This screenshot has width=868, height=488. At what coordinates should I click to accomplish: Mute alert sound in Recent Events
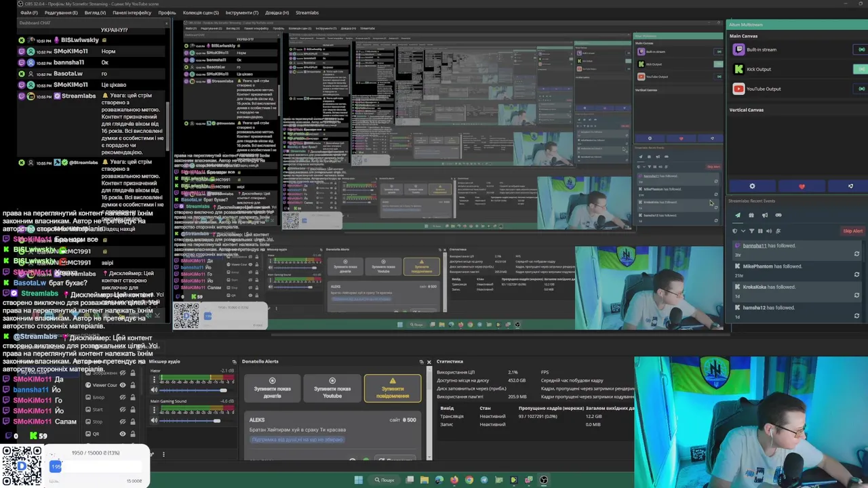[769, 231]
